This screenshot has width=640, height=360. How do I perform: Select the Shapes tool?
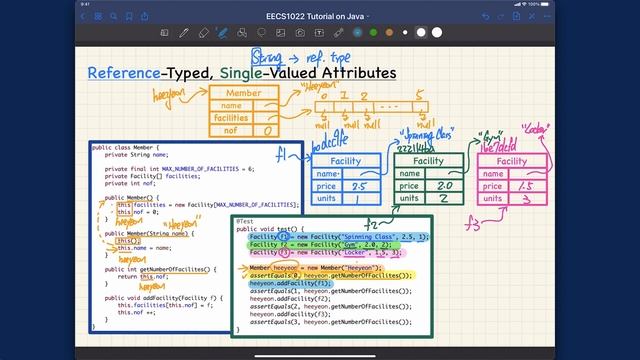242,33
